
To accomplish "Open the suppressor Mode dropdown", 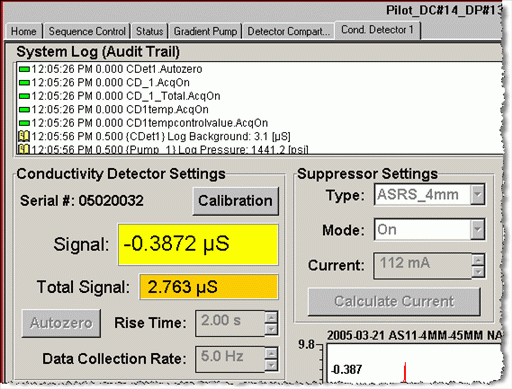I will point(478,230).
